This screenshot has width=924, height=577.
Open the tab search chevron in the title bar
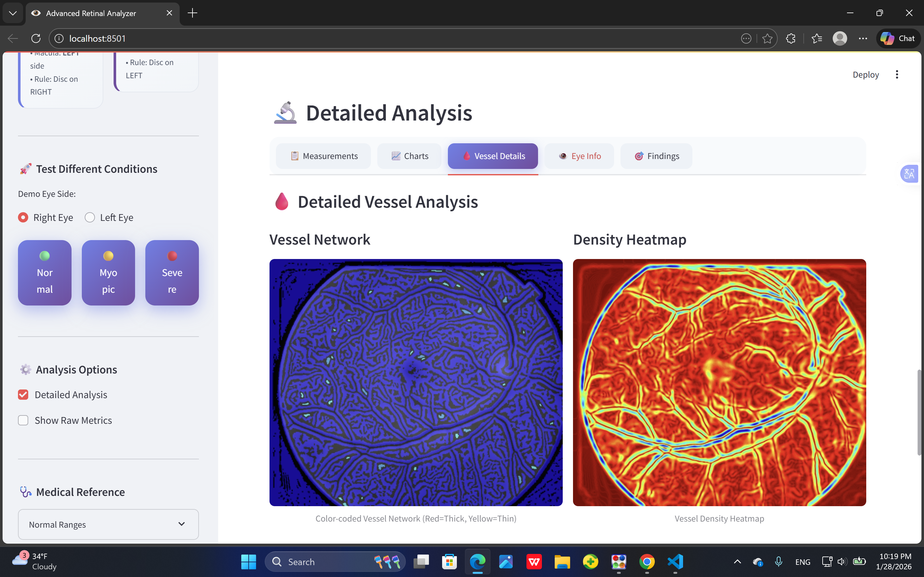click(13, 13)
